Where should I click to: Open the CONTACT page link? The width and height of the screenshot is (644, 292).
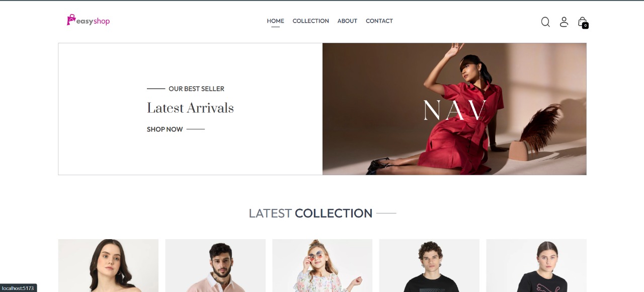pyautogui.click(x=379, y=21)
